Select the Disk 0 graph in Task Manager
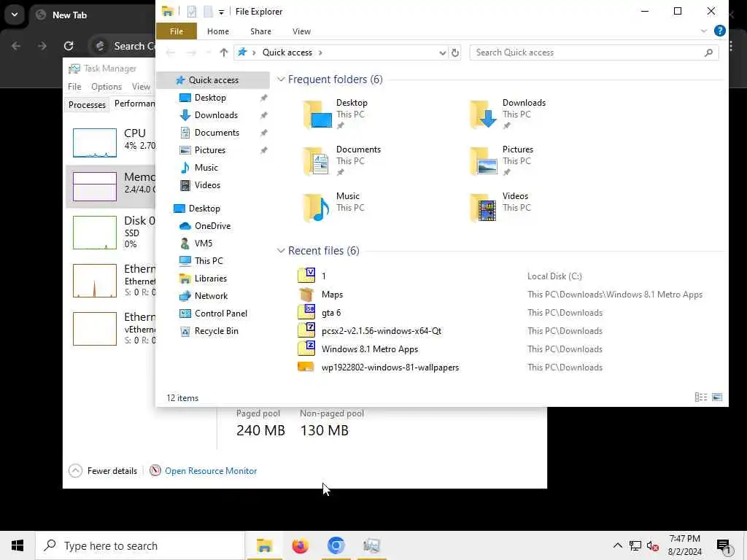This screenshot has width=747, height=560. click(95, 233)
